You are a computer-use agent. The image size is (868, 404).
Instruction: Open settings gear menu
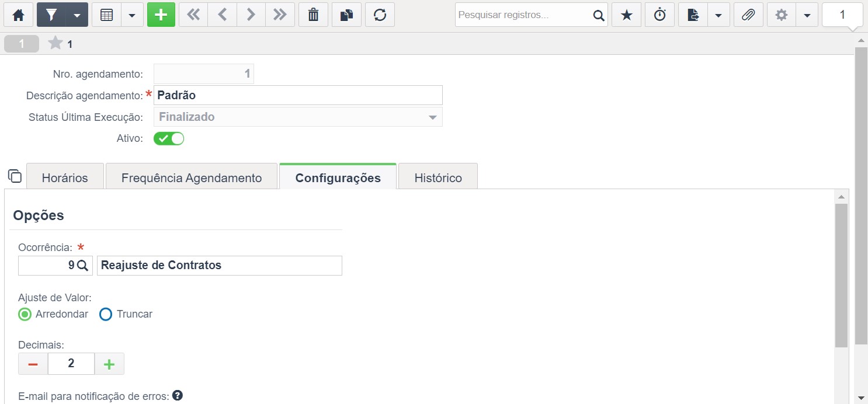click(782, 15)
